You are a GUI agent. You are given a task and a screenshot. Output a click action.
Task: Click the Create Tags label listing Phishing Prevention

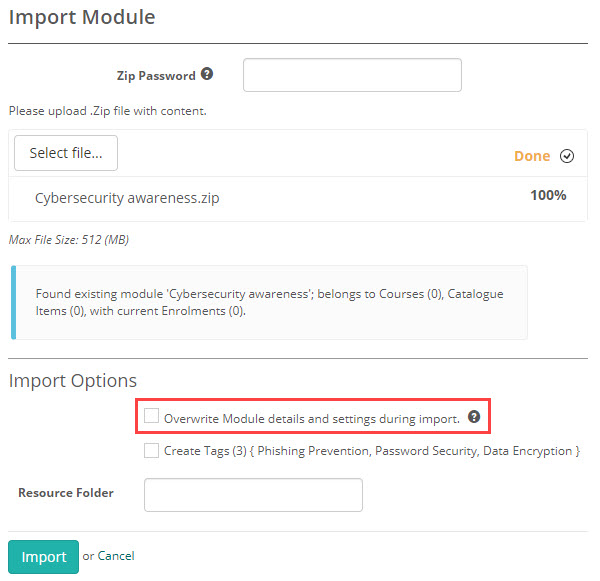click(x=371, y=452)
